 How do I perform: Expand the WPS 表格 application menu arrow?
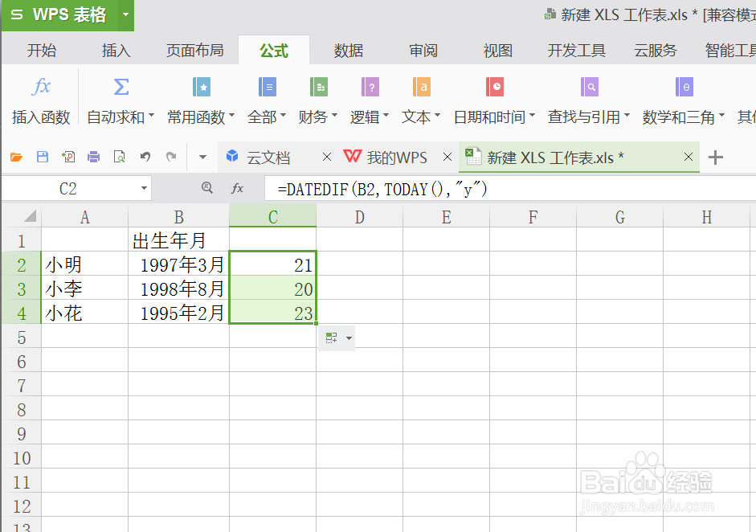[x=126, y=14]
